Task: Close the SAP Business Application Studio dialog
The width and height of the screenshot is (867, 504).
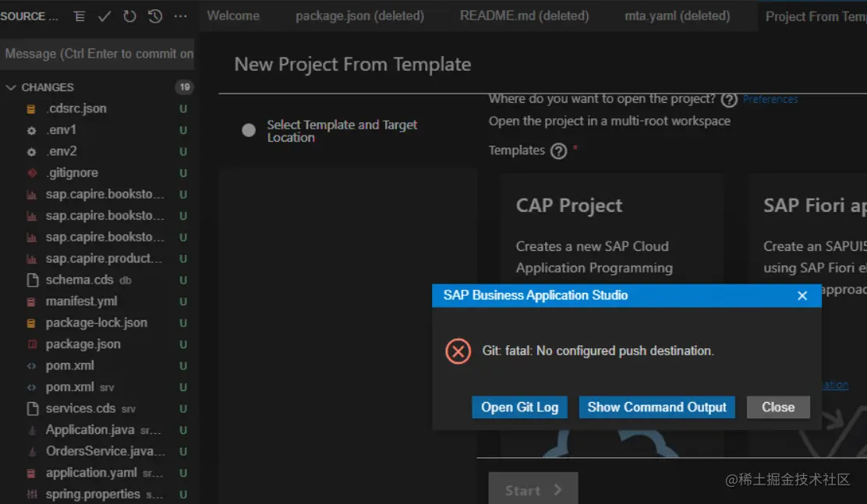Action: (x=802, y=296)
